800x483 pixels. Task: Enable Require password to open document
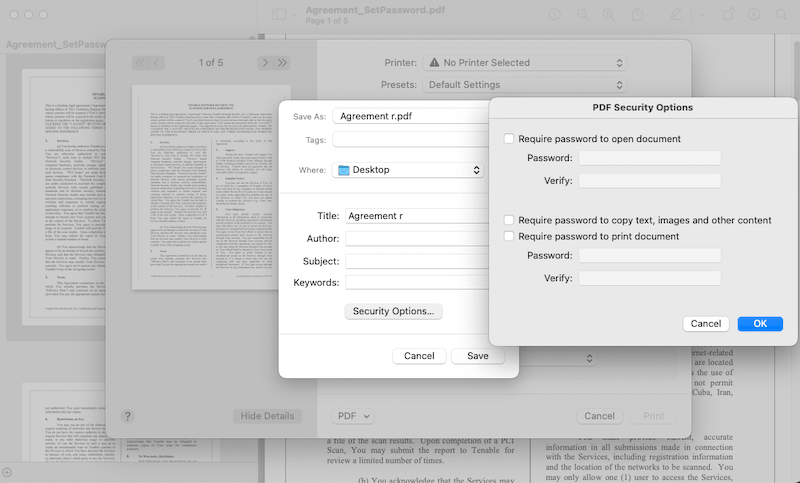pyautogui.click(x=509, y=139)
